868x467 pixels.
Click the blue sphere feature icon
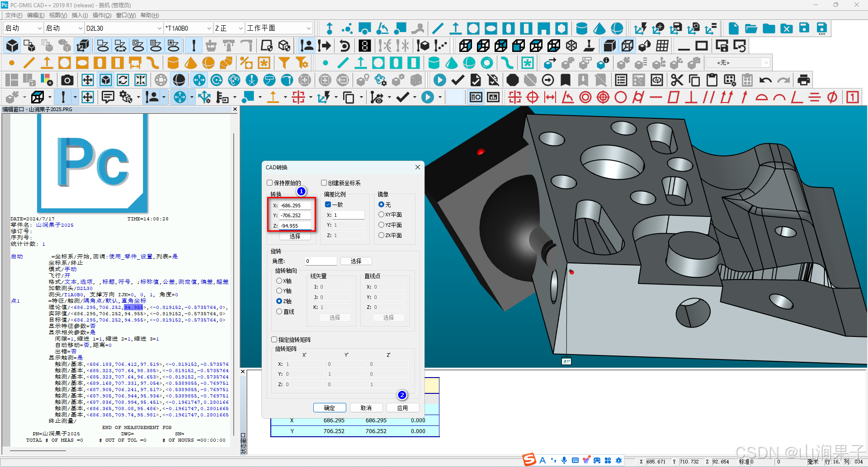(x=617, y=28)
